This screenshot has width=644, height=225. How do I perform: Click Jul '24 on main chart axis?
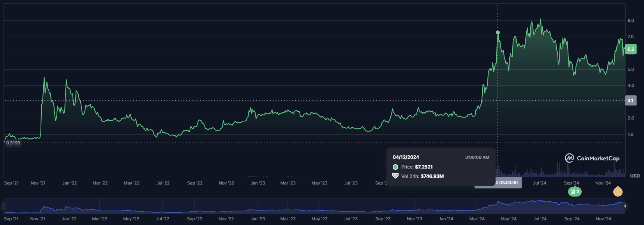[x=540, y=183]
